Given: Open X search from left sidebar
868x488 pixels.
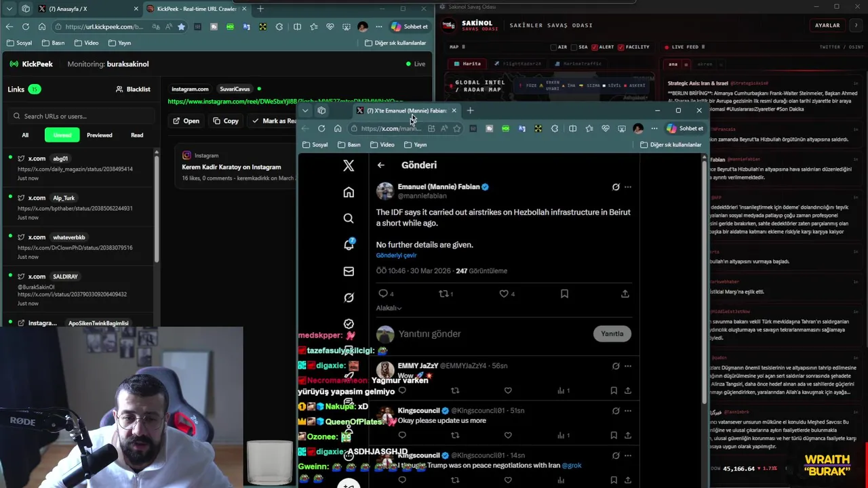Looking at the screenshot, I should point(349,218).
